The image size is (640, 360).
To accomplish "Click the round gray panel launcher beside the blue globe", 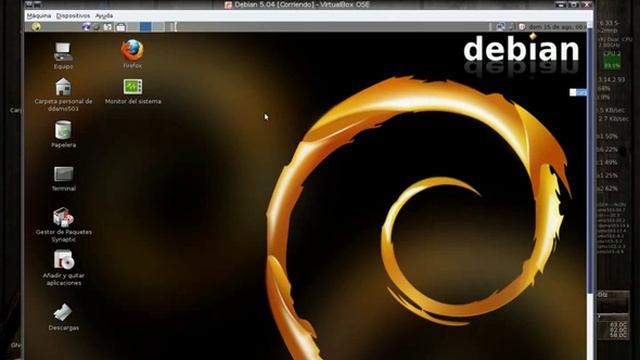I will pos(96,27).
